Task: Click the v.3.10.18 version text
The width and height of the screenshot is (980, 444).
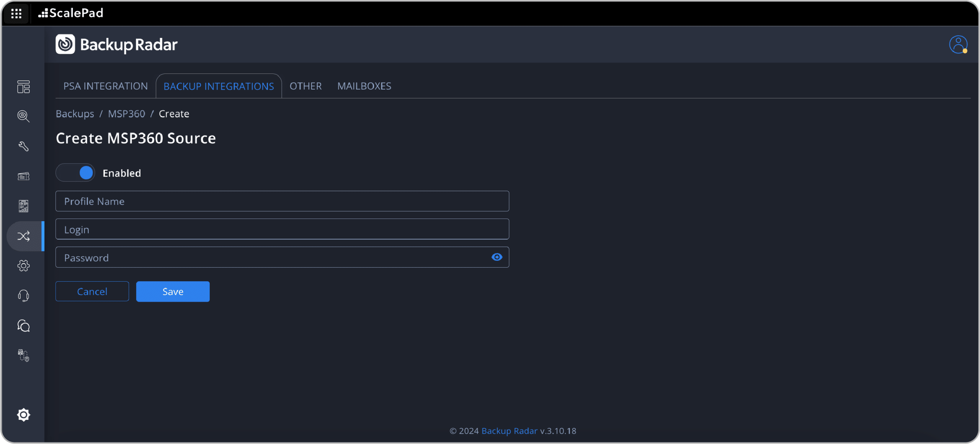Action: [x=558, y=431]
